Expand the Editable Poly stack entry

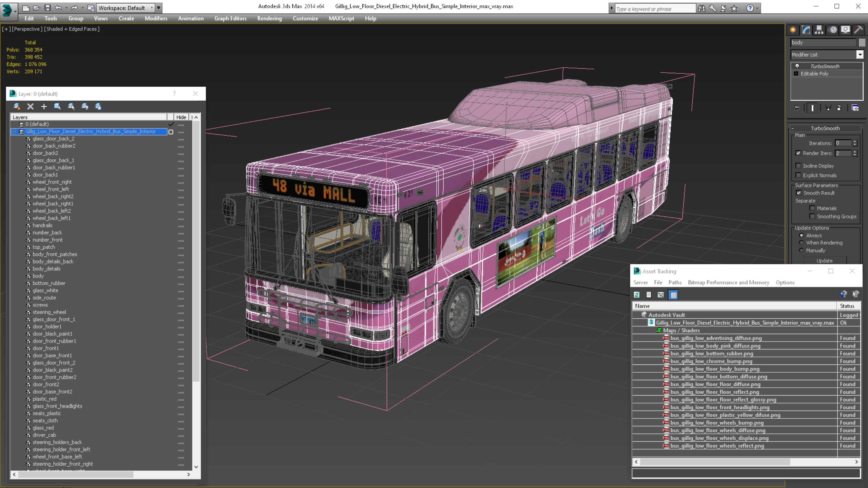pyautogui.click(x=796, y=74)
